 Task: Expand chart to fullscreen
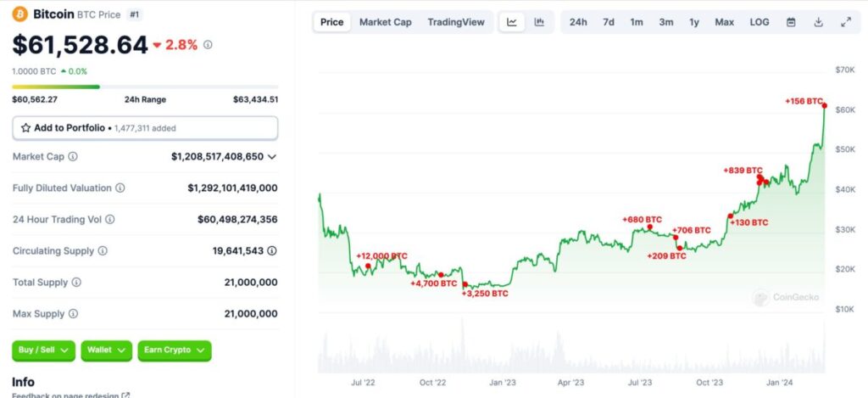click(845, 22)
